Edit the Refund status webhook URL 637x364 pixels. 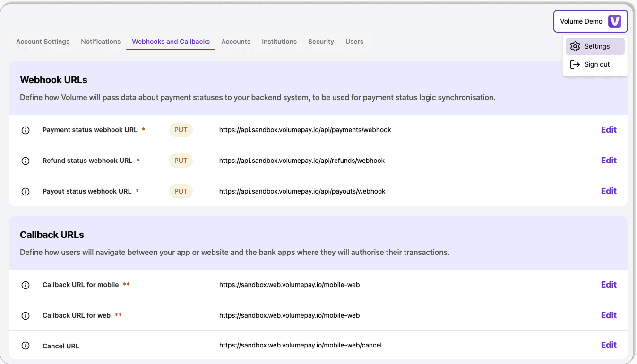tap(609, 161)
